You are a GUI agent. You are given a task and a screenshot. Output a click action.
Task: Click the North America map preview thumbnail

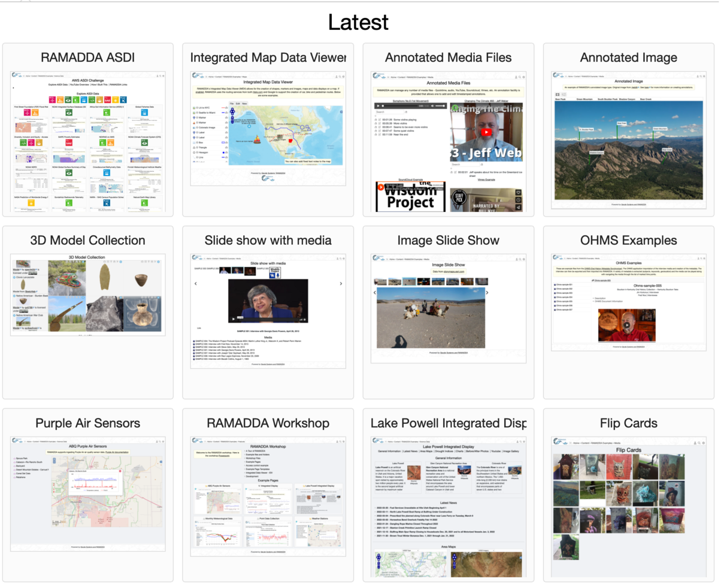(x=268, y=129)
